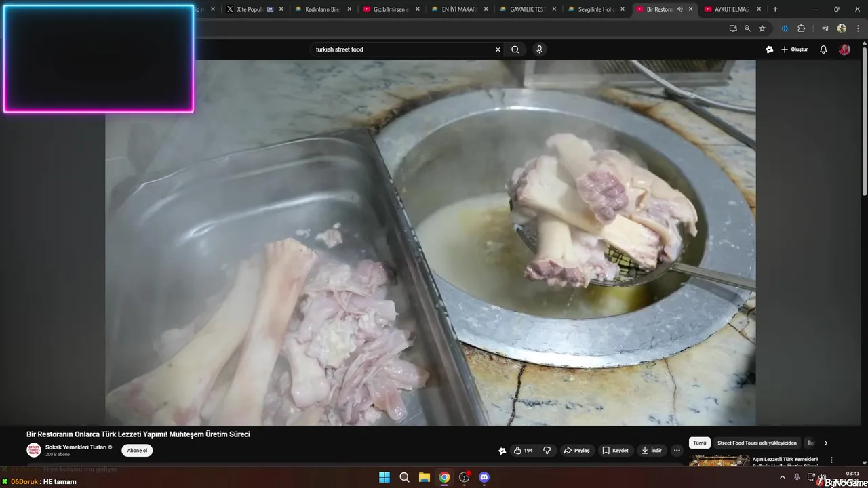Click in the turkish street food search field
This screenshot has height=488, width=868.
click(403, 49)
